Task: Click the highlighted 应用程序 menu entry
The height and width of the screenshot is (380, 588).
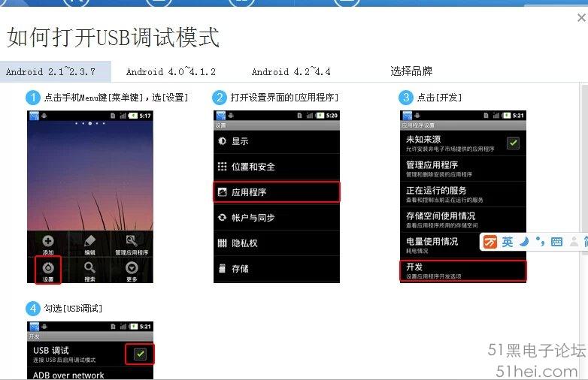Action: coord(277,192)
